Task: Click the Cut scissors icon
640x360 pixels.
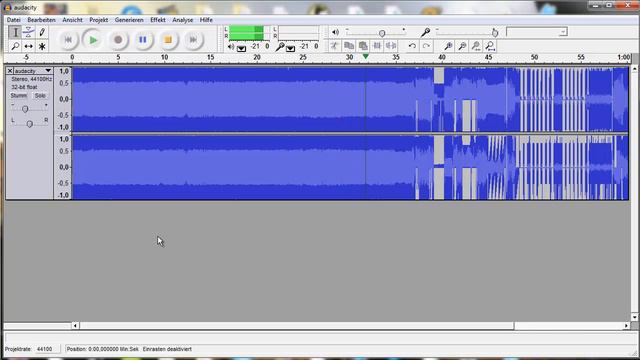Action: pos(335,46)
